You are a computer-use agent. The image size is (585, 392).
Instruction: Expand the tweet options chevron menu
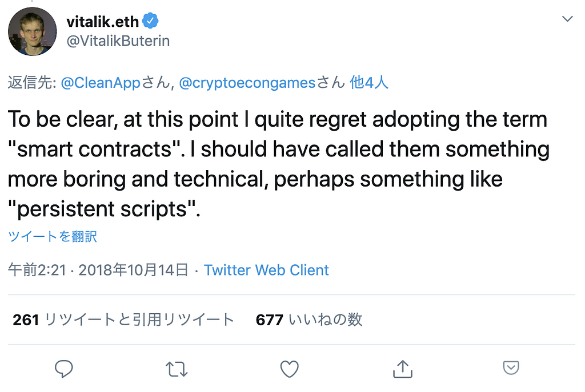coord(567,19)
